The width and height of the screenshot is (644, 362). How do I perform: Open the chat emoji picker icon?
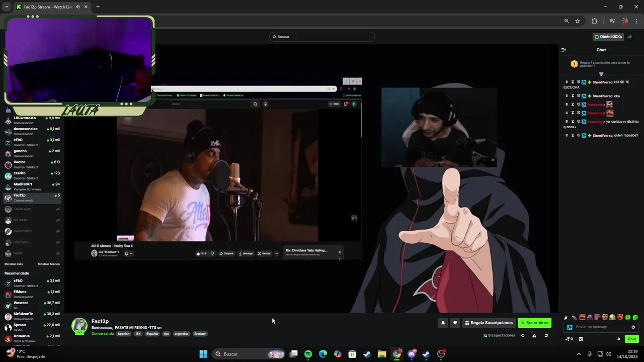click(633, 327)
